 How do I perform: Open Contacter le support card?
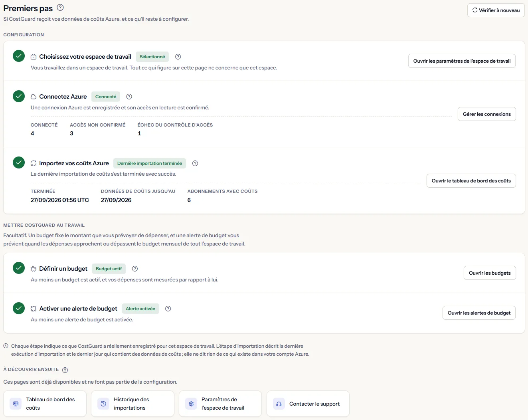click(x=308, y=404)
